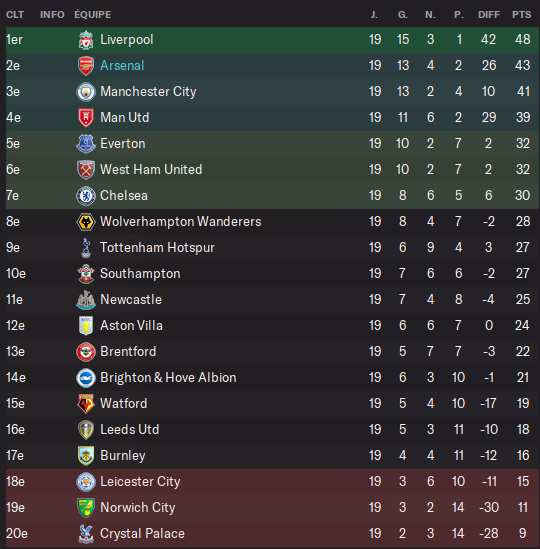Click the CLT ranking column header

pyautogui.click(x=15, y=15)
